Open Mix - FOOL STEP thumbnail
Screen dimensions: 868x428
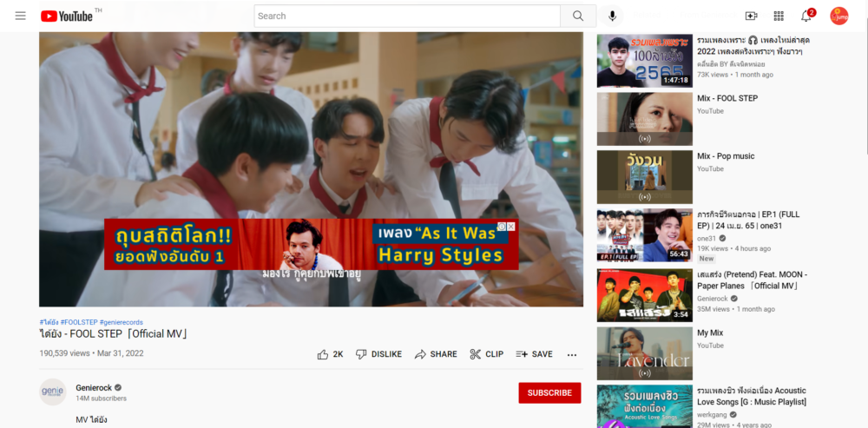(644, 119)
